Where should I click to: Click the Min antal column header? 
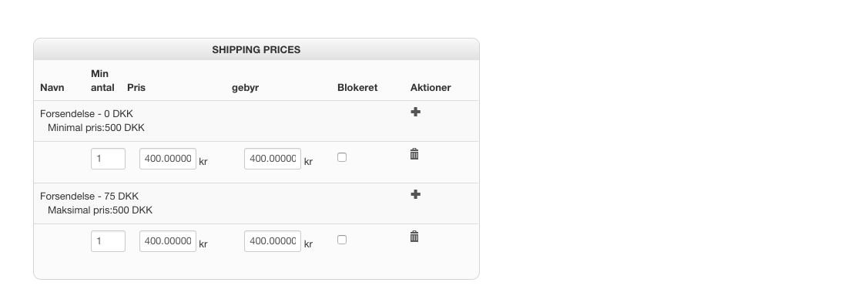pyautogui.click(x=102, y=80)
